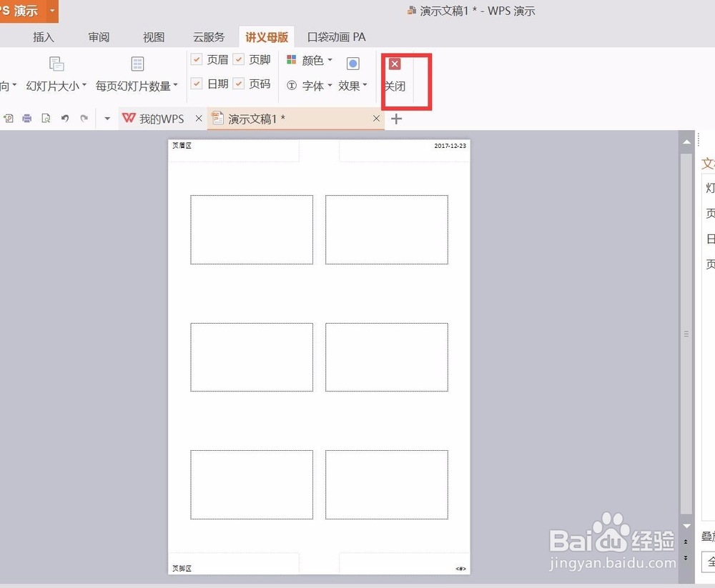715x588 pixels.
Task: Switch to the 云服务 ribbon tab
Action: tap(209, 37)
